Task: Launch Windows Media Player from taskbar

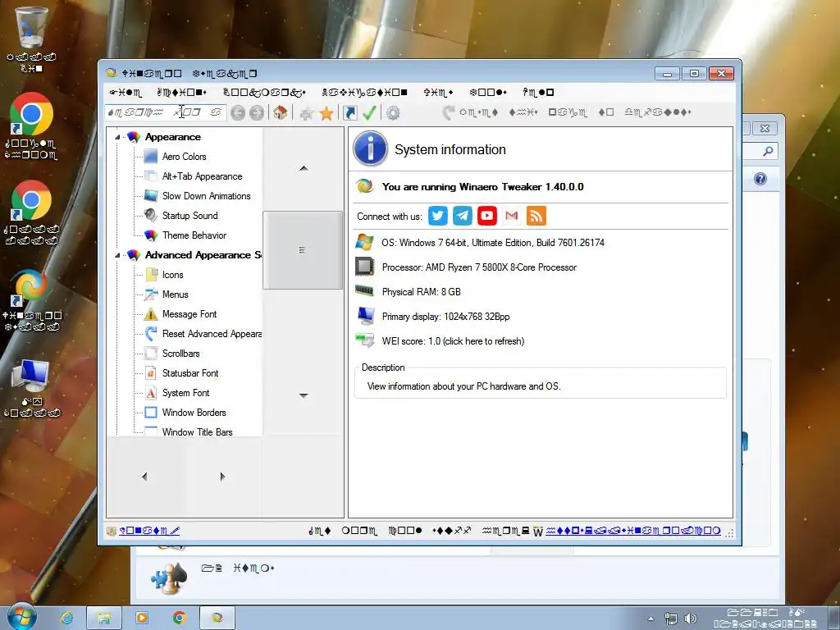Action: [x=142, y=618]
